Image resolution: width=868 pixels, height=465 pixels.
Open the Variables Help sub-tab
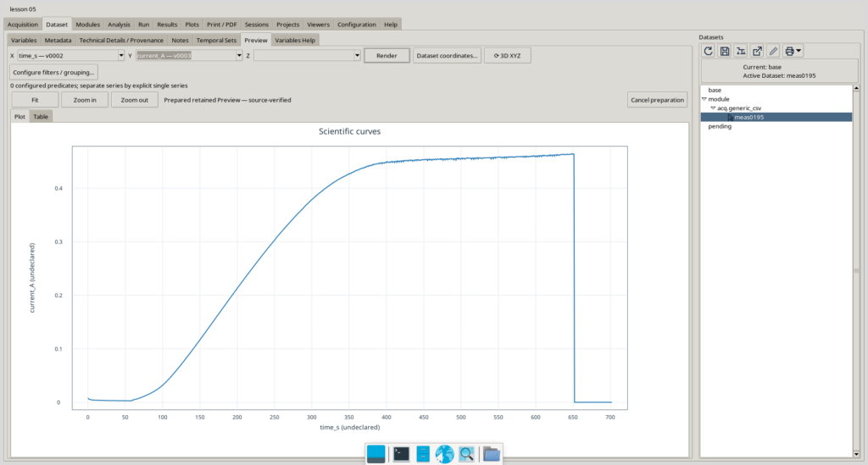coord(295,41)
